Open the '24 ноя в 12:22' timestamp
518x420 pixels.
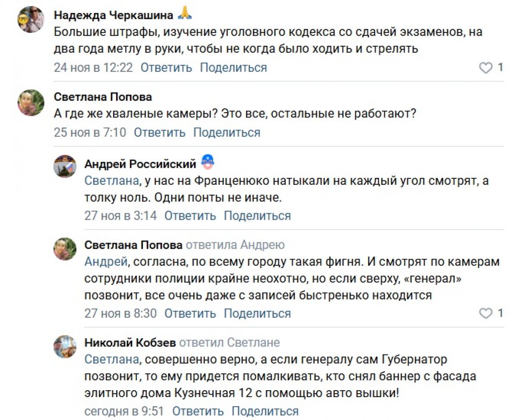[93, 68]
